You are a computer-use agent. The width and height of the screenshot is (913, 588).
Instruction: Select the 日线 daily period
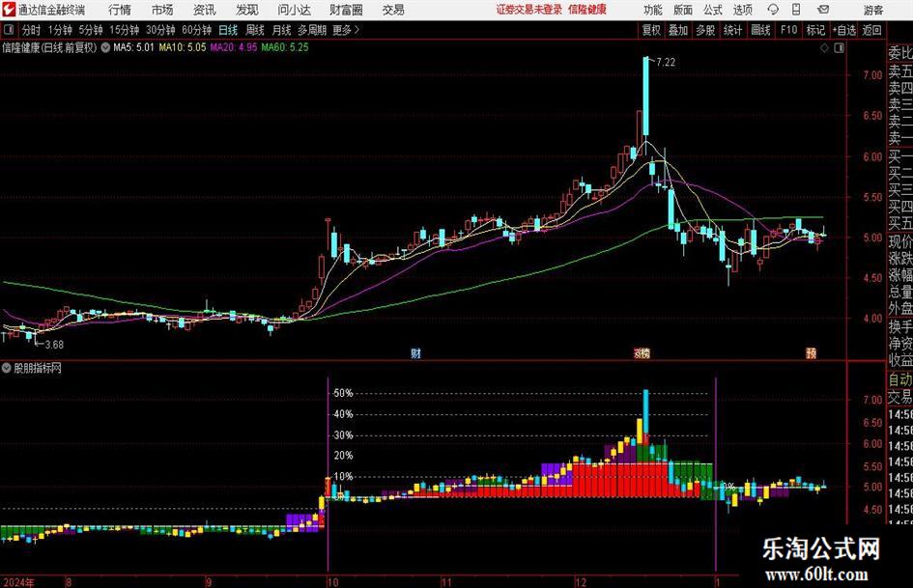228,30
